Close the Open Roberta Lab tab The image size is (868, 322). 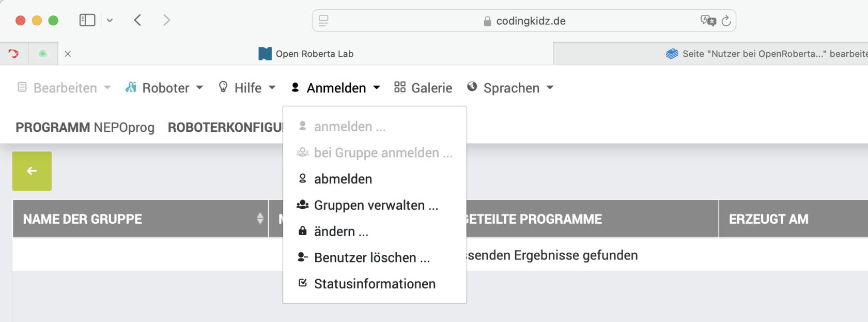click(68, 54)
